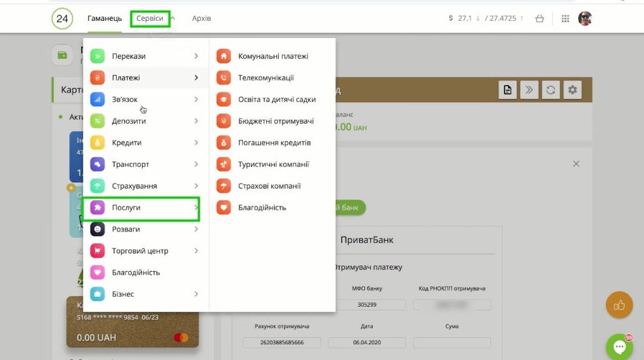Select the gold Mastercard ending 9854
644x360 pixels.
pyautogui.click(x=132, y=323)
